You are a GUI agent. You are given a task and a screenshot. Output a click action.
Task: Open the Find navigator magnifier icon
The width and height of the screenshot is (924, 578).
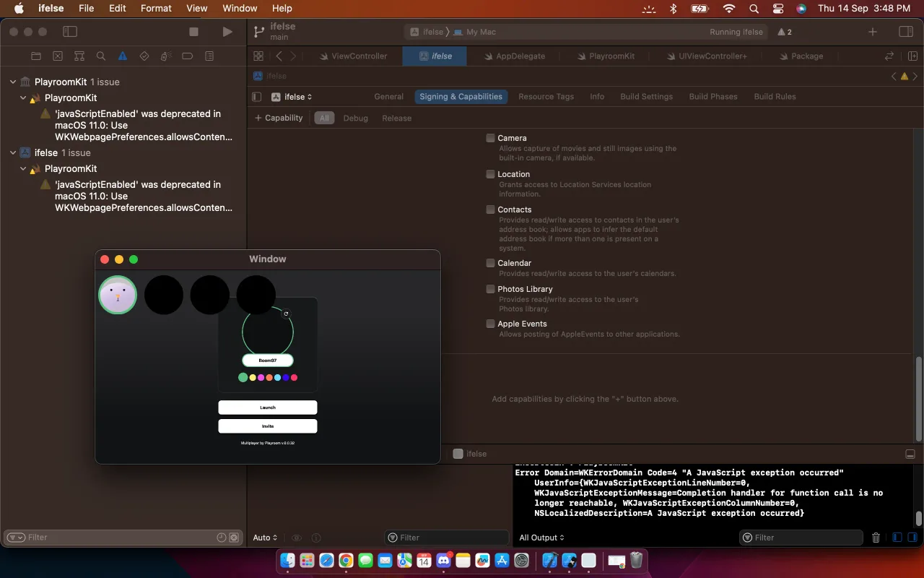[x=101, y=56]
